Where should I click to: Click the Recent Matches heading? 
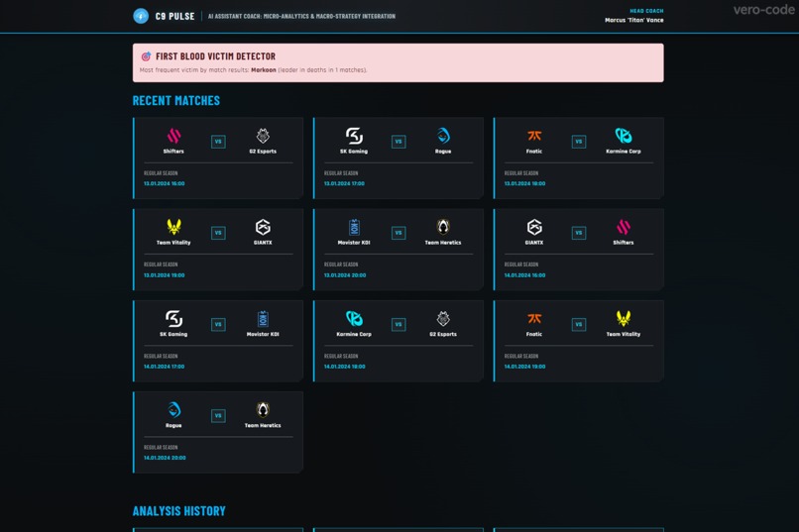click(176, 100)
